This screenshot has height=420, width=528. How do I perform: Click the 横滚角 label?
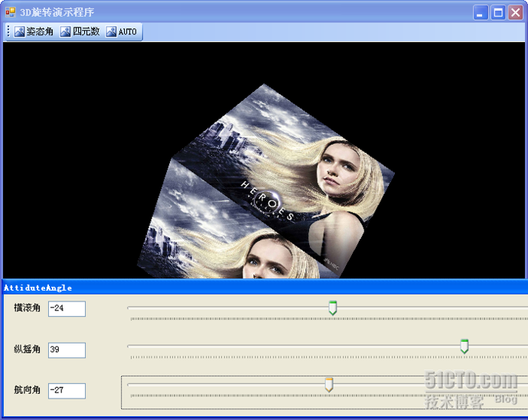27,308
